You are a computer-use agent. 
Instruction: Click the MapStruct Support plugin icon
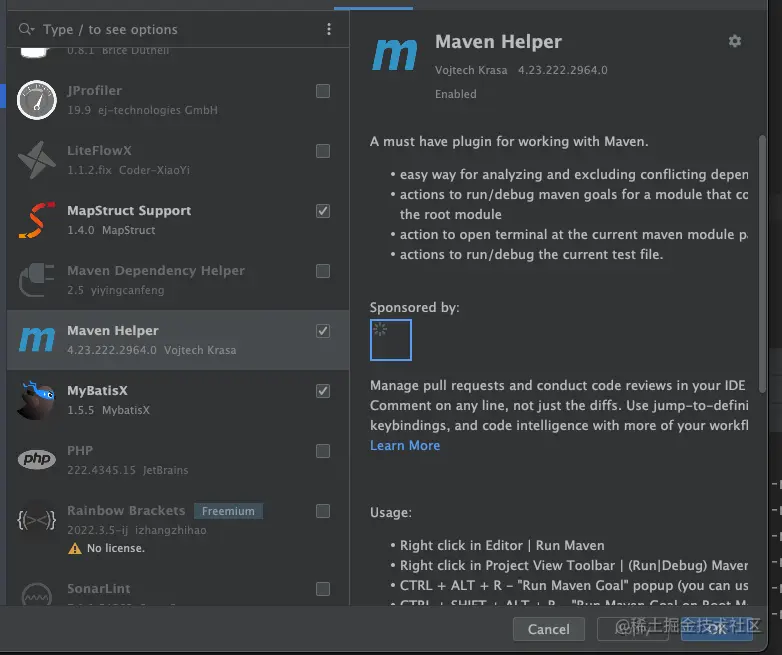pyautogui.click(x=36, y=220)
